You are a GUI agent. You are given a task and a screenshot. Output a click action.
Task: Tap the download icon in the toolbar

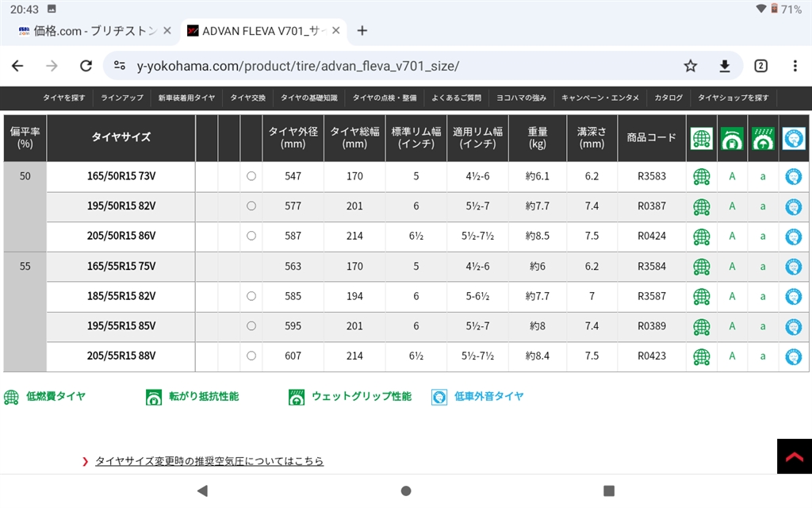pos(725,66)
